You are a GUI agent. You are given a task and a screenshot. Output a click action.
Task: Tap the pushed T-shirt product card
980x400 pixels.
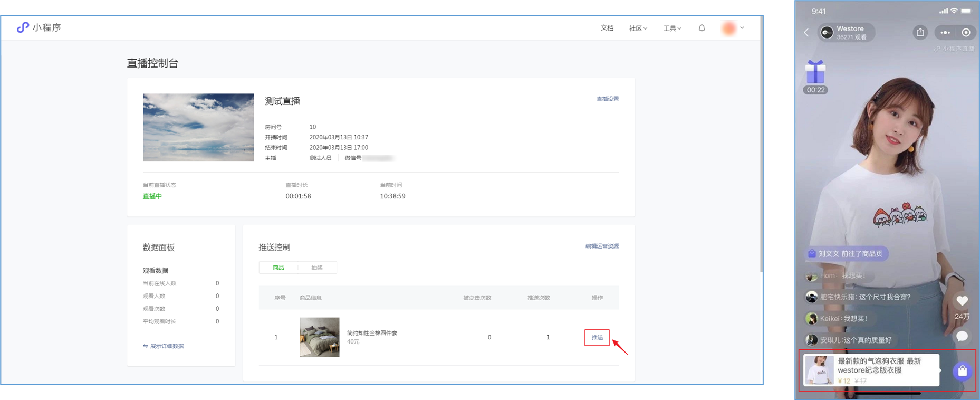[871, 370]
